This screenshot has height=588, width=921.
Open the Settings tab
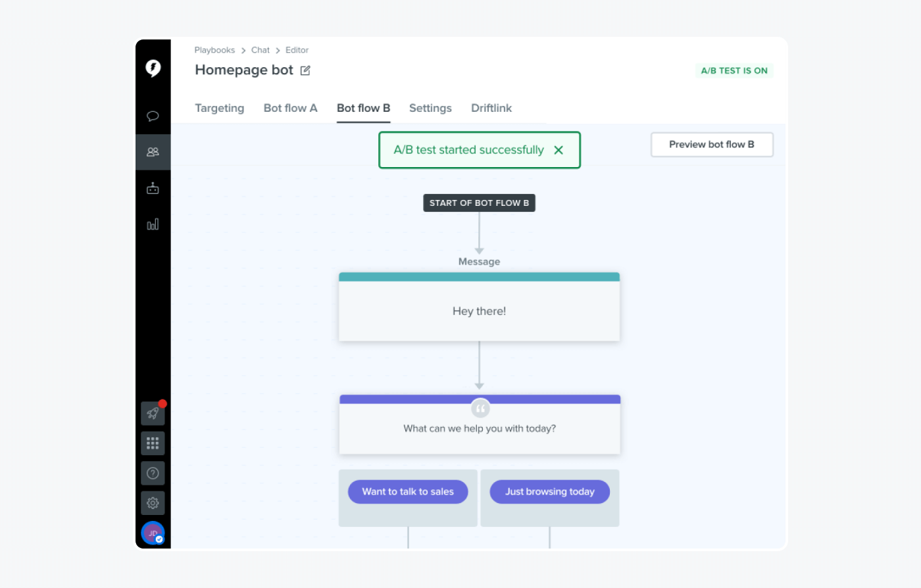point(430,108)
